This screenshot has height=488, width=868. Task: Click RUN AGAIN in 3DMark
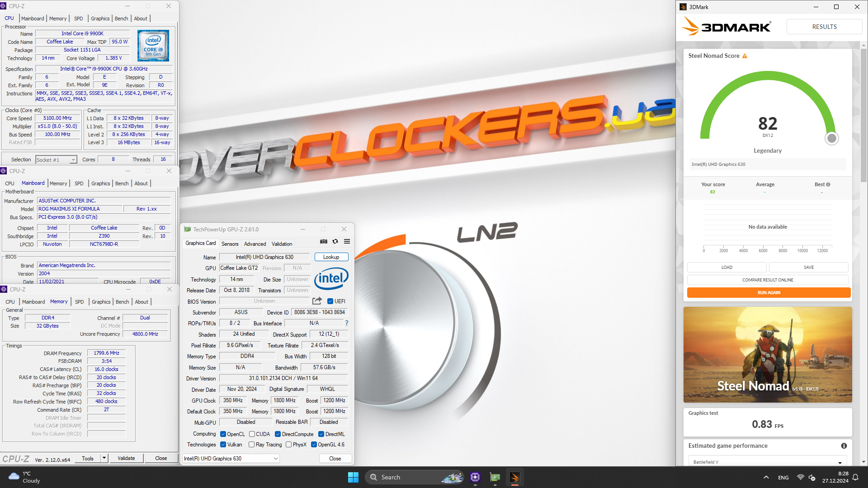click(769, 292)
